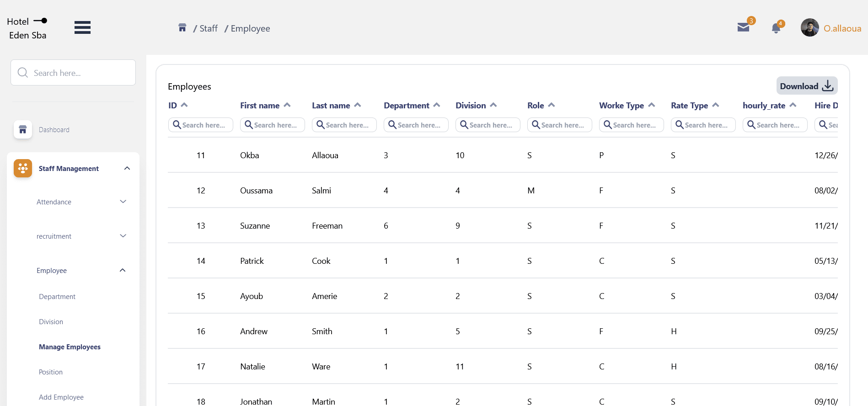Screen dimensions: 868x406
Task: Click the O.allaoua profile avatar
Action: 809,27
